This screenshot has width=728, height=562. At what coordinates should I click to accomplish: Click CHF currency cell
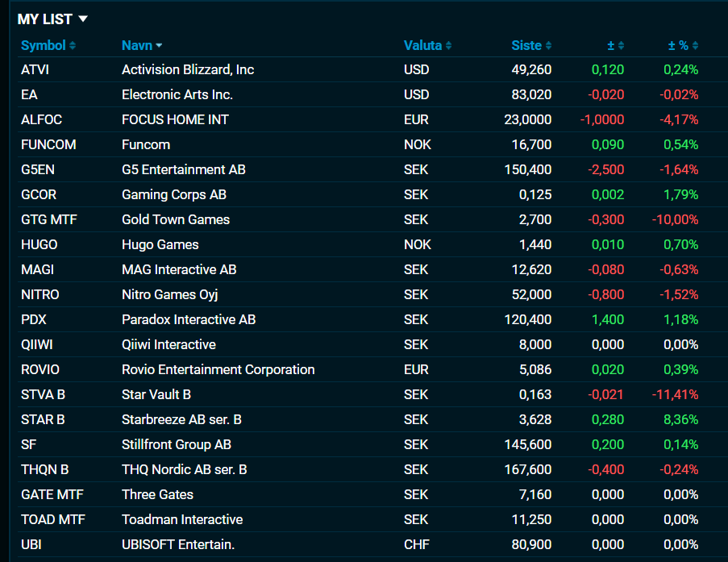coord(417,545)
